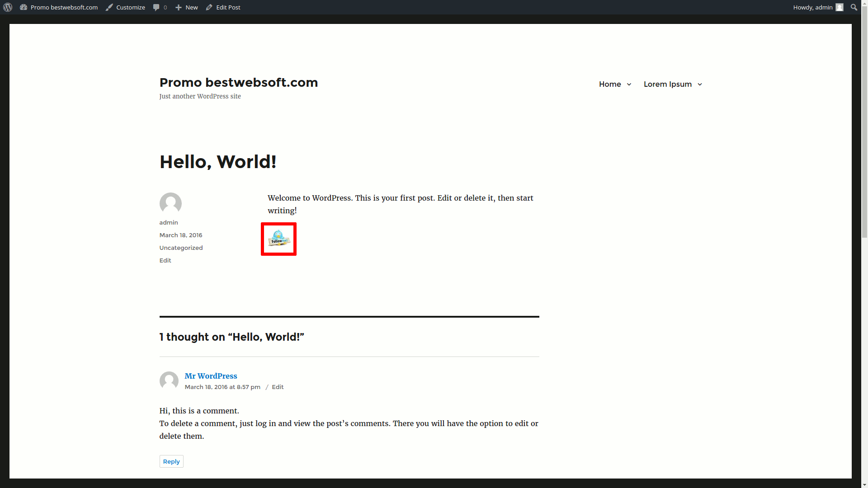Open the Mr WordPress commenter link
Image resolution: width=868 pixels, height=488 pixels.
click(x=211, y=376)
